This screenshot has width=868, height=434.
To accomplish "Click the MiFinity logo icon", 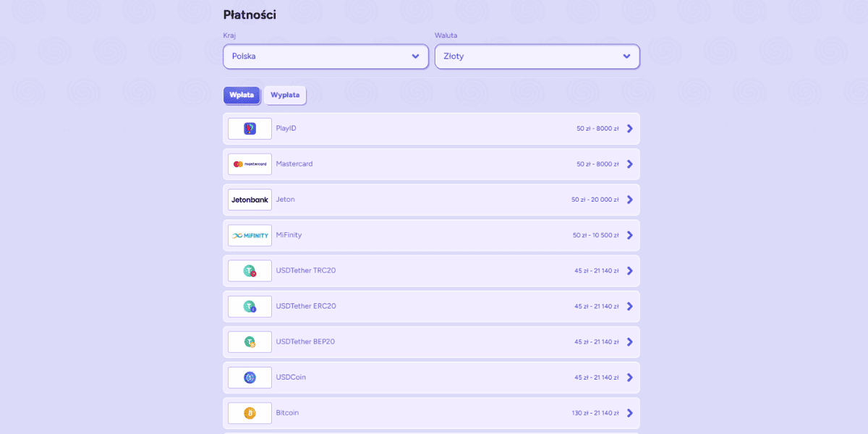I will (250, 235).
